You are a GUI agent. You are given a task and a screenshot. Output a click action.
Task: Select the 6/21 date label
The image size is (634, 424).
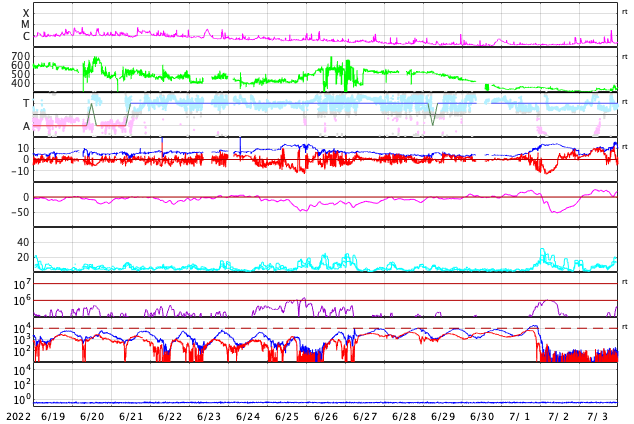click(131, 417)
